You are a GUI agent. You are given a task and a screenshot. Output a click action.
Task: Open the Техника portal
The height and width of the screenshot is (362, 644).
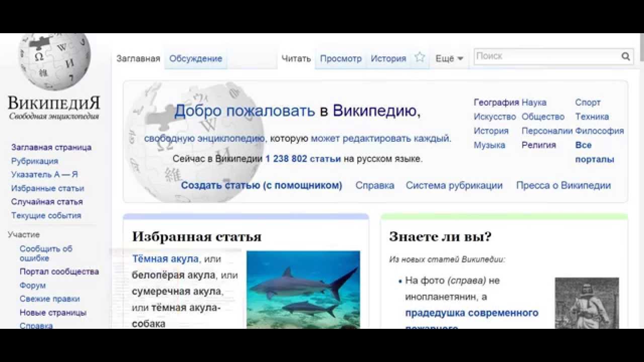click(592, 117)
